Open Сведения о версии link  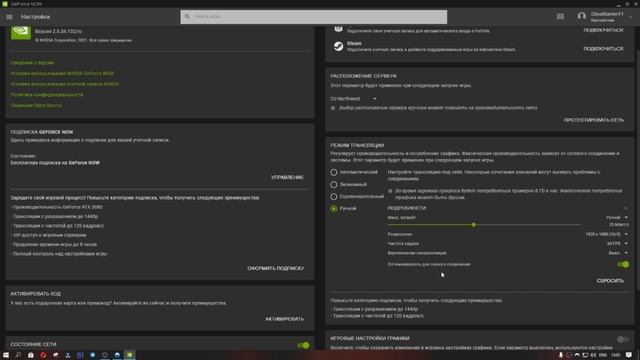[32, 63]
